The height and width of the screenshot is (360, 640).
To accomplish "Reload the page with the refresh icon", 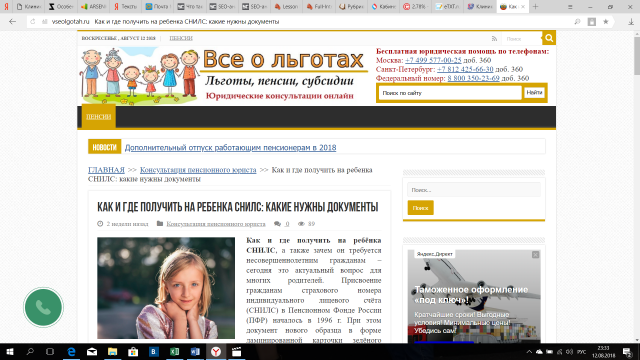I will [33, 22].
